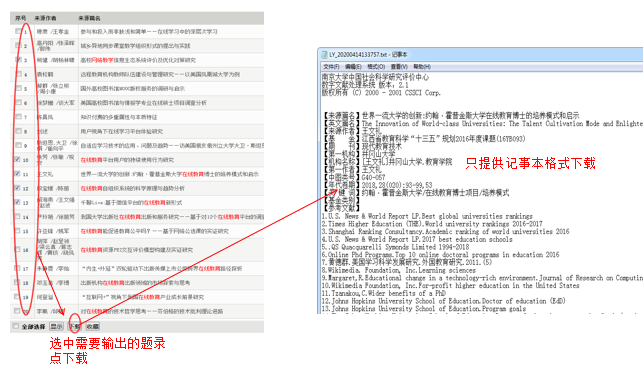Click the Notepad file icon in title bar
This screenshot has width=643, height=367.
click(324, 54)
